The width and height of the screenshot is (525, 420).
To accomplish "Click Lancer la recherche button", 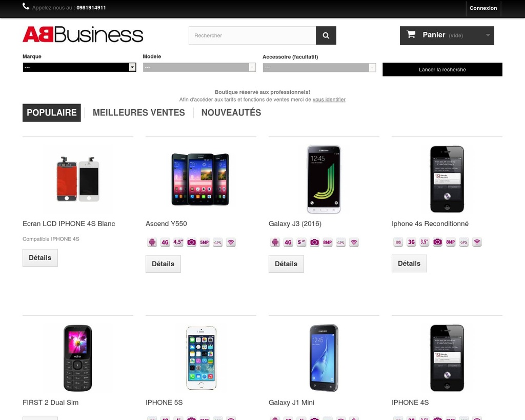I will (442, 70).
